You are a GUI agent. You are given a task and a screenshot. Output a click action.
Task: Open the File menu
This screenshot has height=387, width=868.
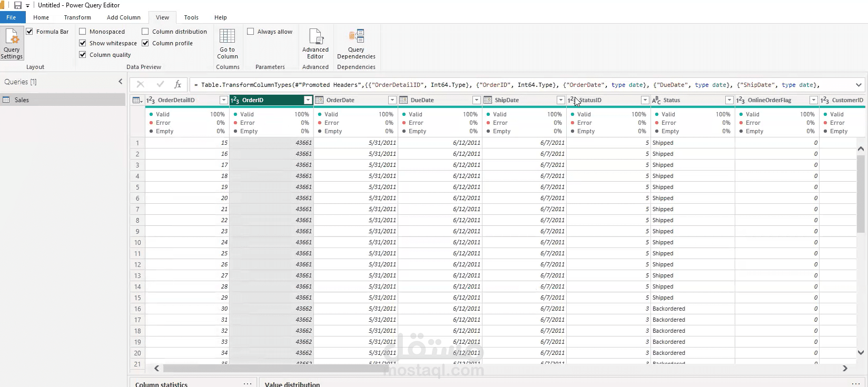tap(12, 17)
